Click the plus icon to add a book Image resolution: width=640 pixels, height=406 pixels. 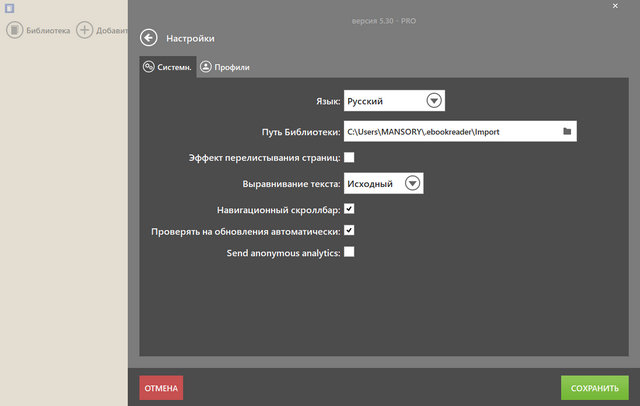pos(85,30)
